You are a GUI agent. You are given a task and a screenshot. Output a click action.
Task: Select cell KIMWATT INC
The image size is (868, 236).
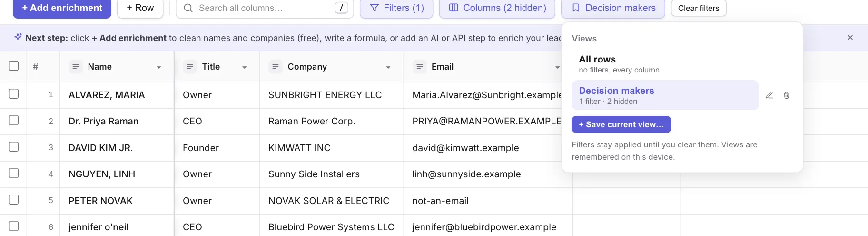(x=332, y=148)
